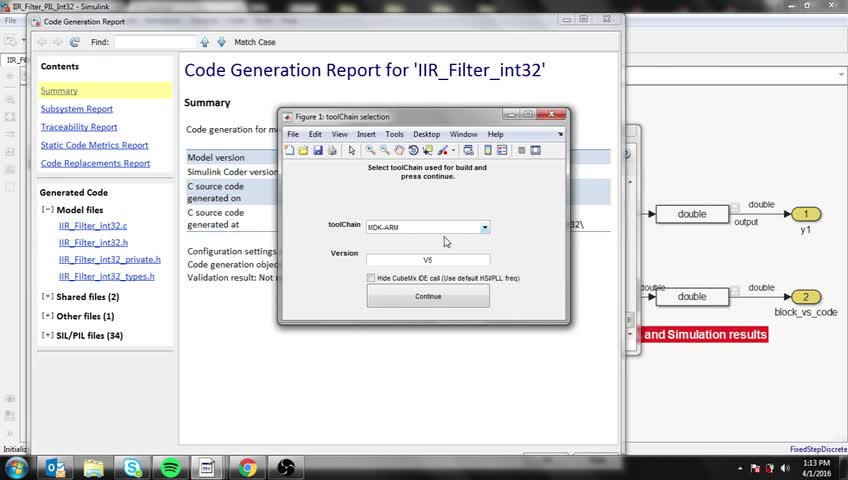Click the Print Figure icon
The height and width of the screenshot is (480, 848).
332,150
